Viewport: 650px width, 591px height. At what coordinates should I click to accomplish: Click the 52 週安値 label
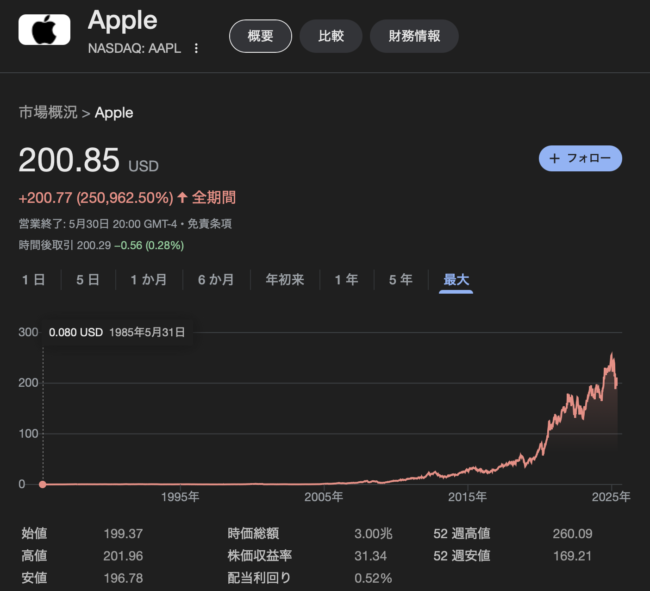(x=462, y=556)
